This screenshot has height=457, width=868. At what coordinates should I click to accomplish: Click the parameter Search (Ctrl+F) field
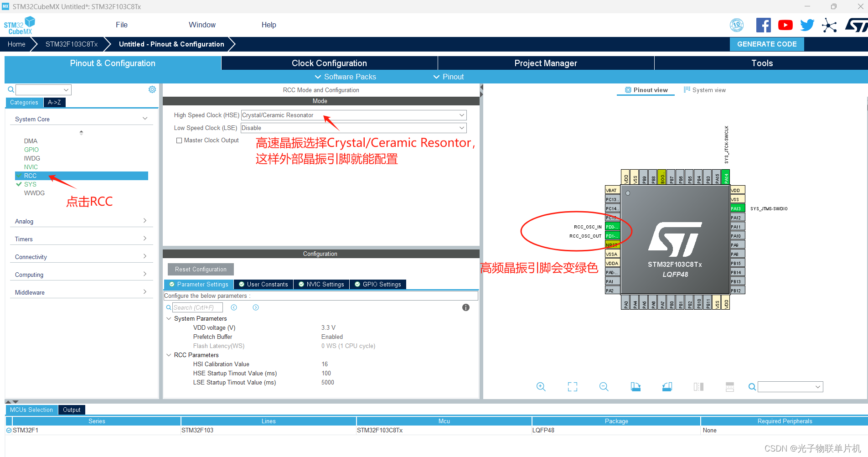click(x=197, y=307)
